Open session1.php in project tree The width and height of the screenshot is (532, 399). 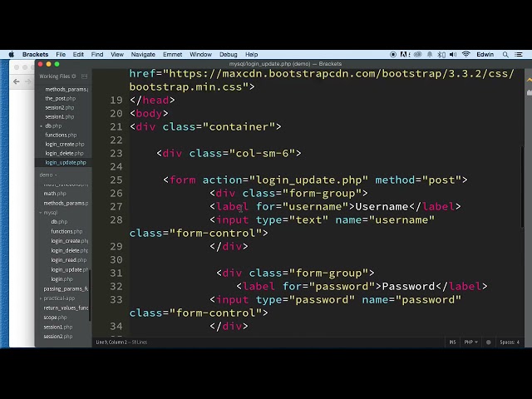point(57,327)
